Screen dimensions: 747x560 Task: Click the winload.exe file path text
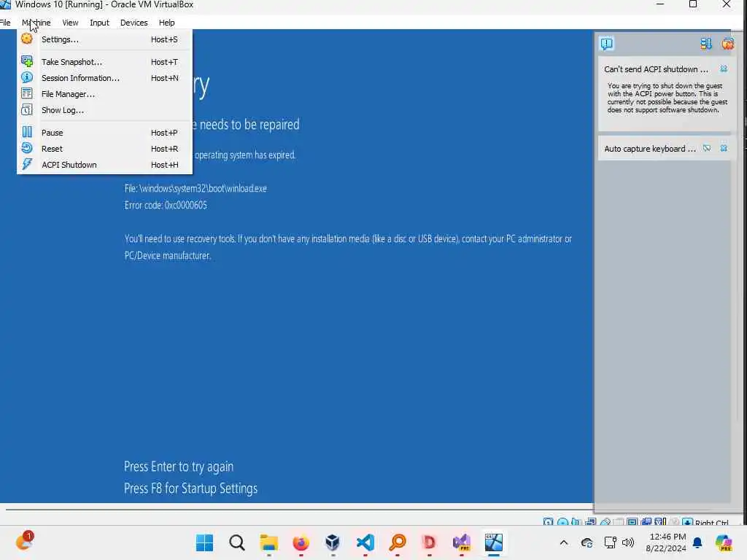tap(196, 189)
